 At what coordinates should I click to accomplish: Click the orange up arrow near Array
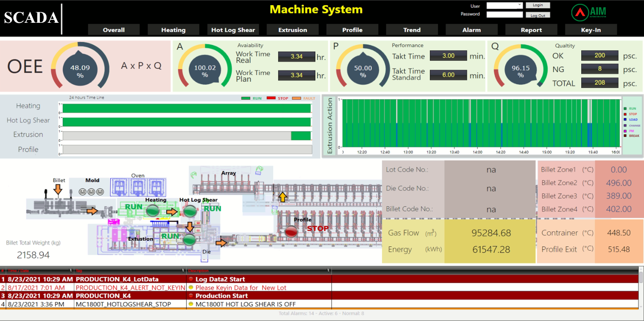click(x=283, y=197)
